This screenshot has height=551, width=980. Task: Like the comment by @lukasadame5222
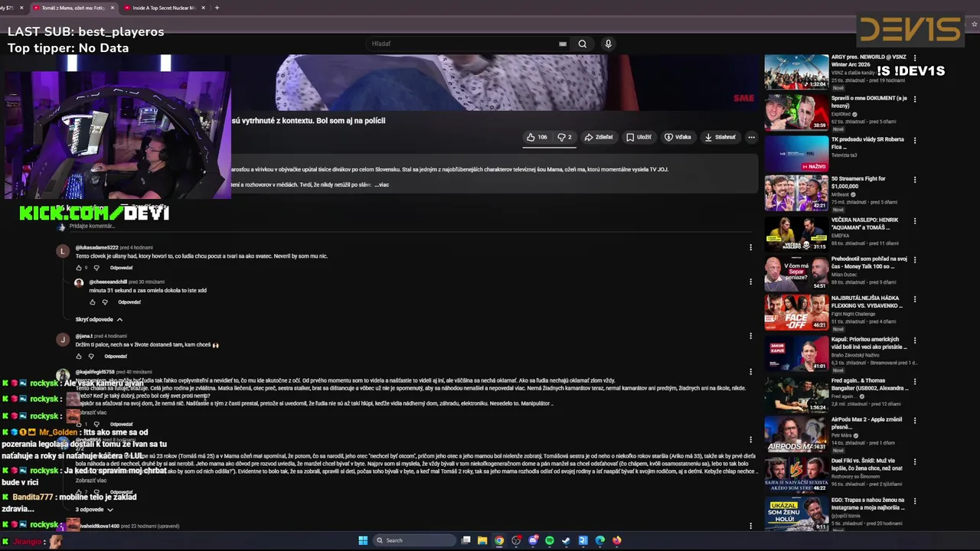(78, 268)
